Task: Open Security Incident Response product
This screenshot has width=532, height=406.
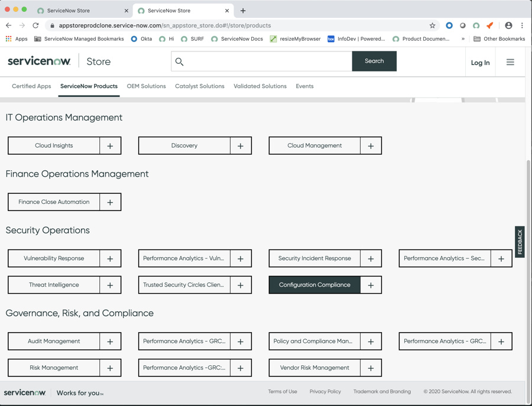Action: (x=314, y=258)
